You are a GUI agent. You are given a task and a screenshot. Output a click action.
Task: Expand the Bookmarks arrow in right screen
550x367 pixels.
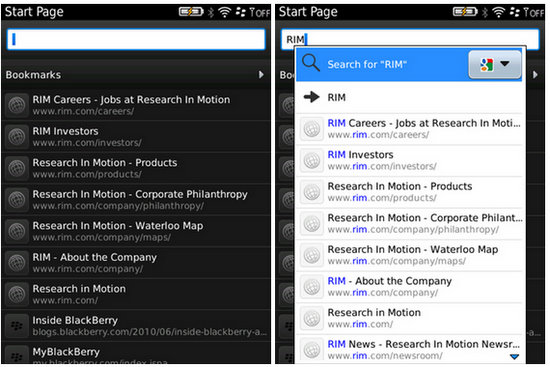pos(535,75)
